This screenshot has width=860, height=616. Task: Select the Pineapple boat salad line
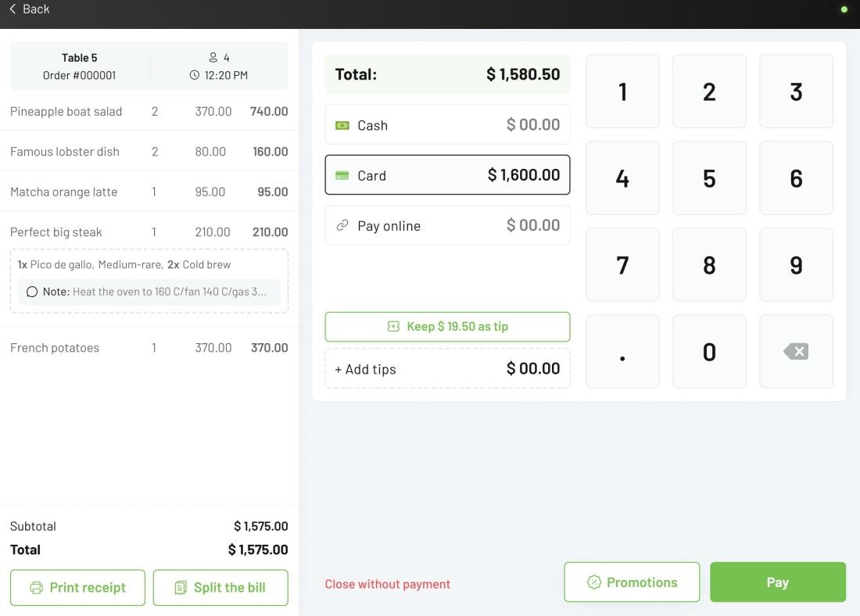tap(149, 111)
